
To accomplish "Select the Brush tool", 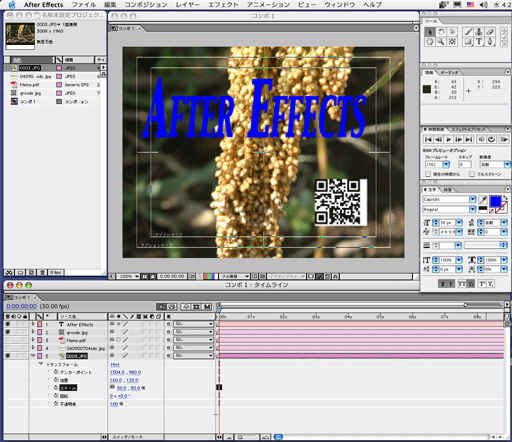I will (x=468, y=32).
